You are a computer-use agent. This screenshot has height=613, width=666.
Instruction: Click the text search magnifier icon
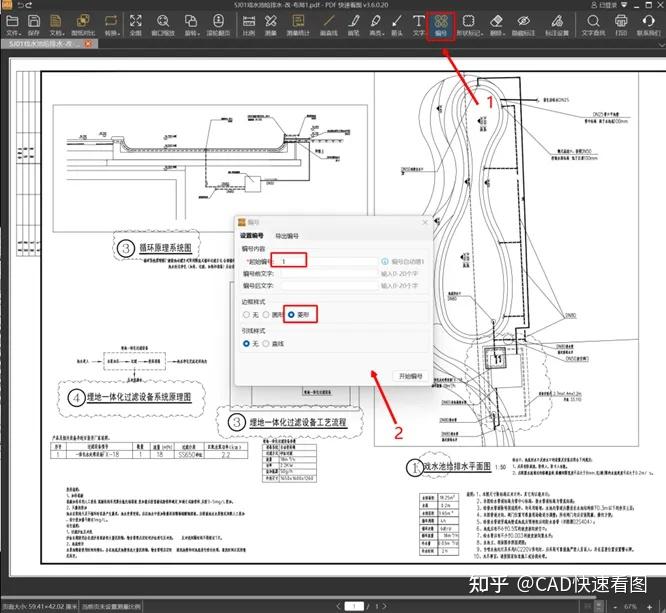[x=593, y=25]
